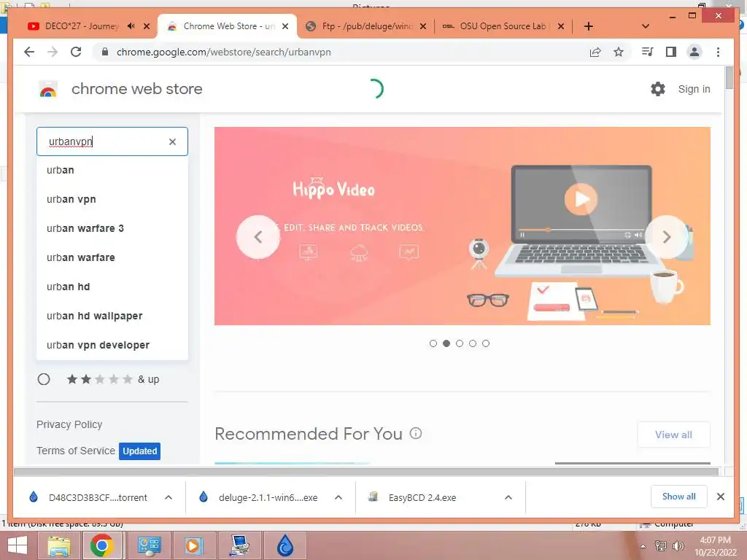Choose suggestion "urban warfare 3"

[112, 228]
